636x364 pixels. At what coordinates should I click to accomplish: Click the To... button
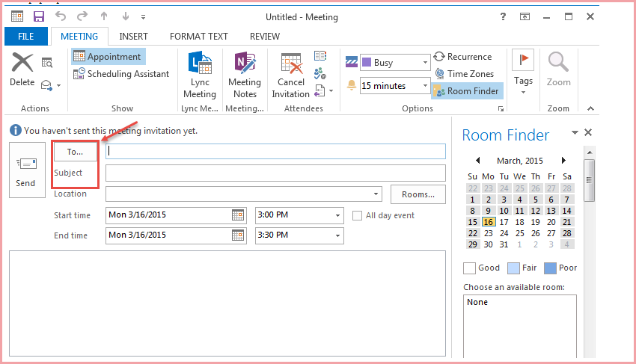pos(75,152)
